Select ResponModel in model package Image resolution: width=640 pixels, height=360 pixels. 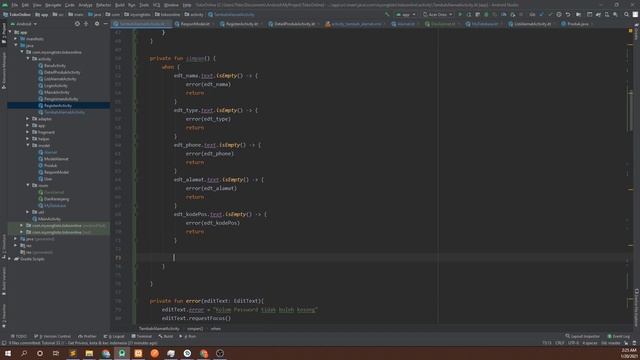tap(56, 172)
